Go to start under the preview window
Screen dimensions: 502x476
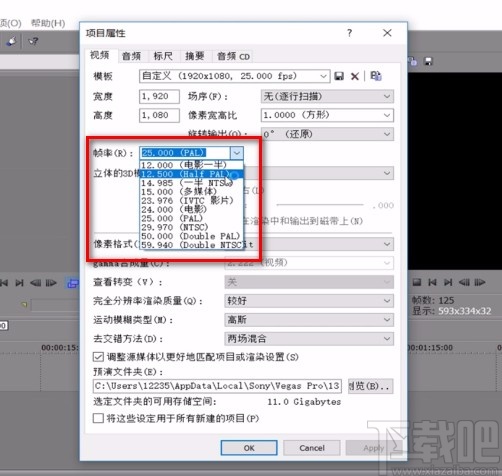click(x=432, y=282)
